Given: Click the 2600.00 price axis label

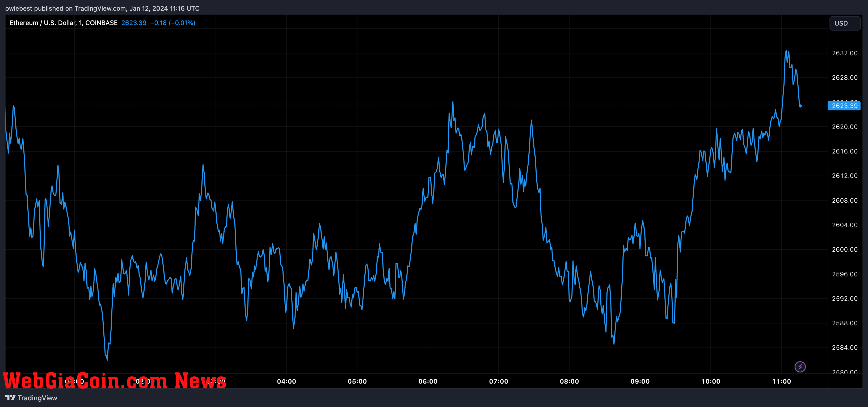Looking at the screenshot, I should tap(845, 250).
